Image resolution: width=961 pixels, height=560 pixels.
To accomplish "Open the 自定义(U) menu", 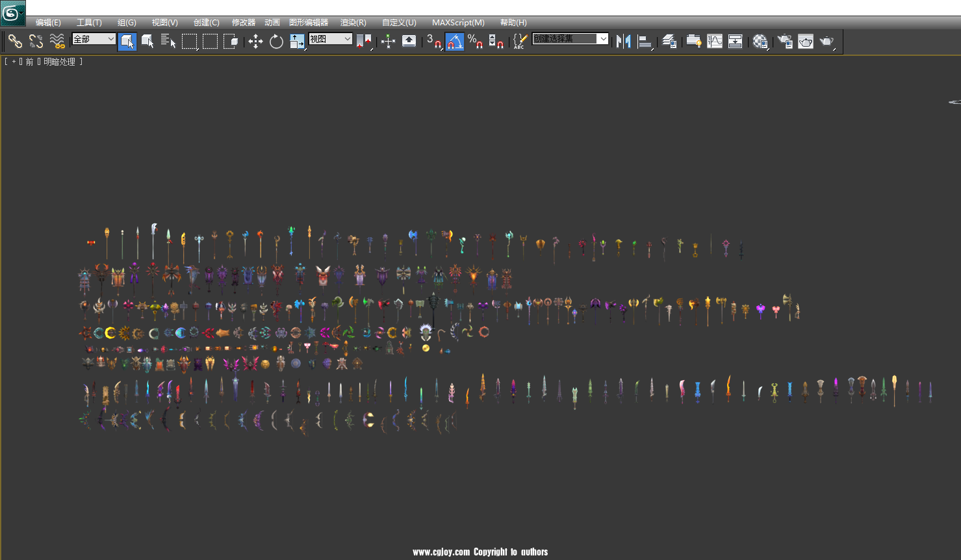I will click(x=399, y=23).
